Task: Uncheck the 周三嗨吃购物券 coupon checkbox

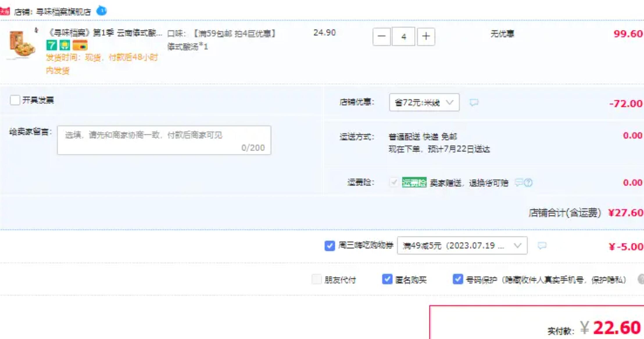Action: click(x=330, y=246)
